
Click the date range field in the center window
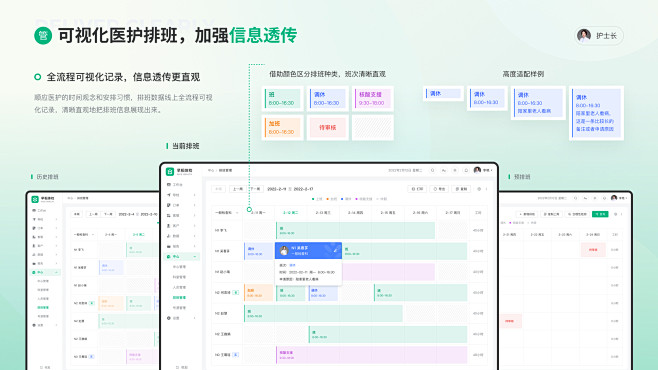click(290, 189)
